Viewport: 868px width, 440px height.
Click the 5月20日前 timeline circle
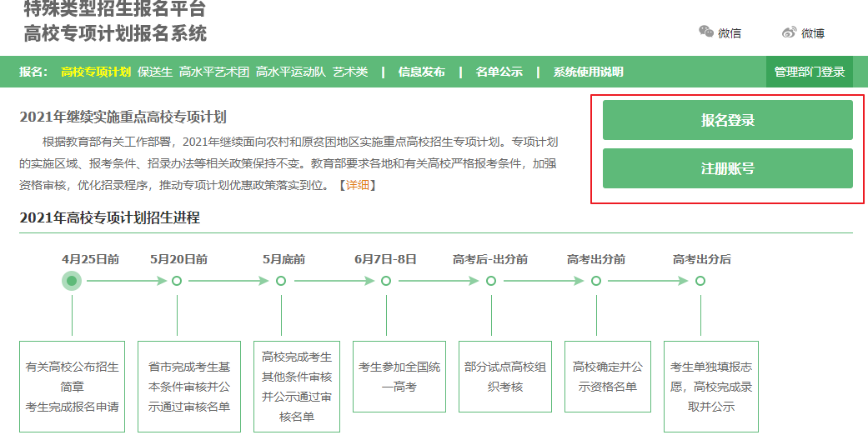pos(177,281)
